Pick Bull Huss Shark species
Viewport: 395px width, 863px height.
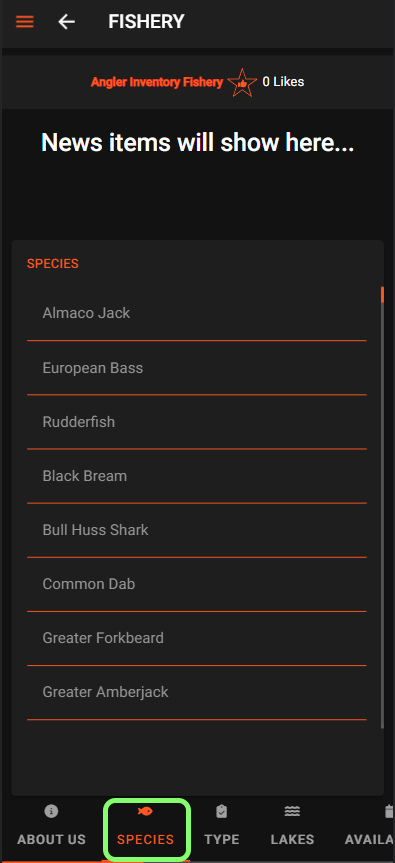196,530
